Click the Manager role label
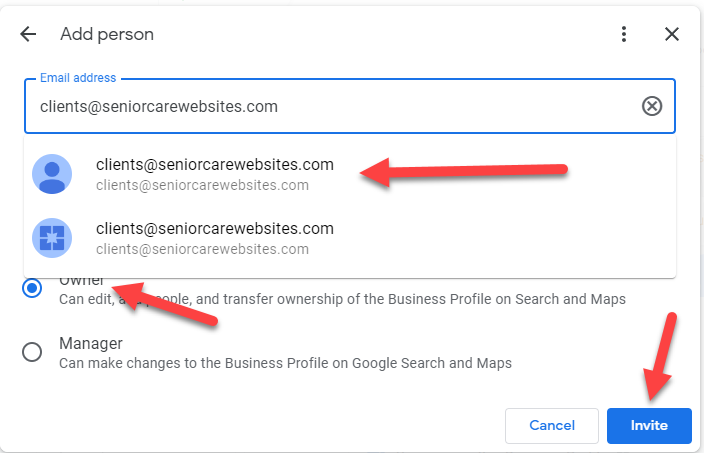 coord(91,343)
